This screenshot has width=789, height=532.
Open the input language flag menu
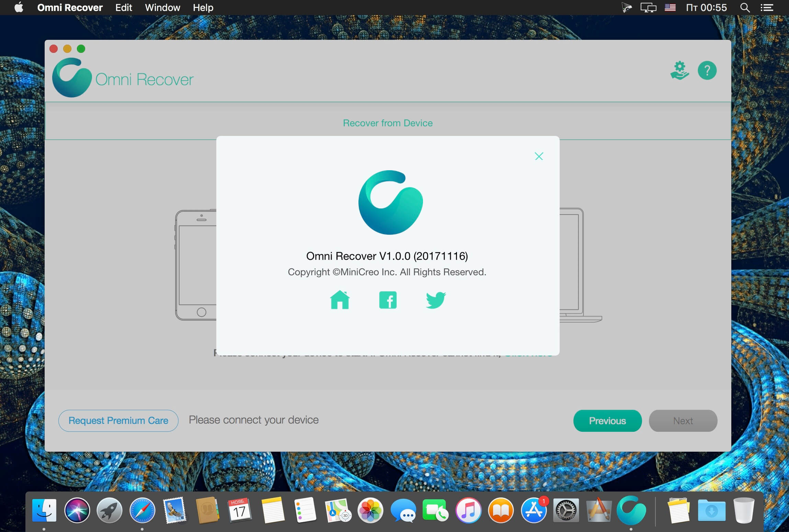(670, 8)
